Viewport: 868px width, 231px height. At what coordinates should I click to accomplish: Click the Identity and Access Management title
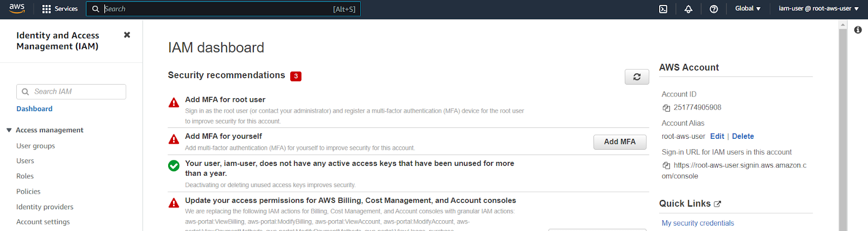click(x=58, y=41)
